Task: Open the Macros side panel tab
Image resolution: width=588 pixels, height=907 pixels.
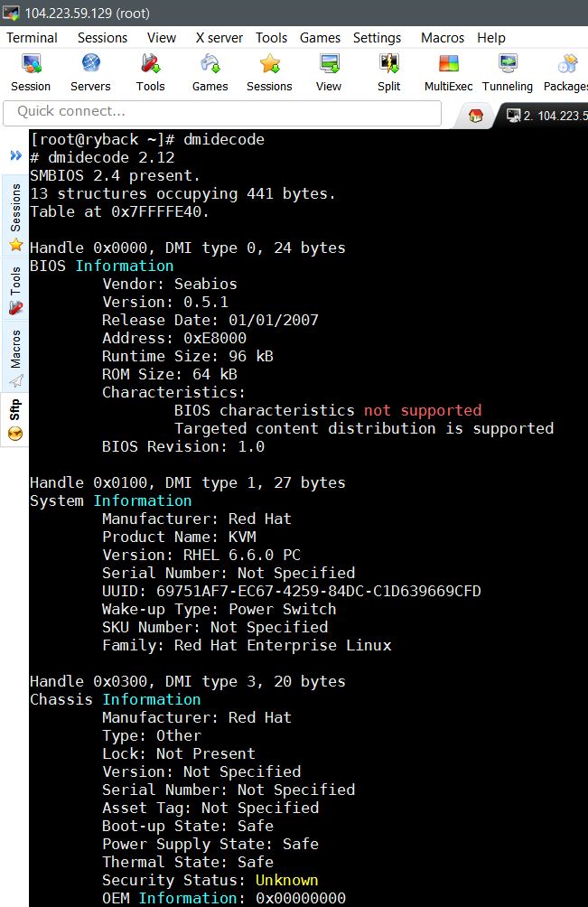Action: 15,358
